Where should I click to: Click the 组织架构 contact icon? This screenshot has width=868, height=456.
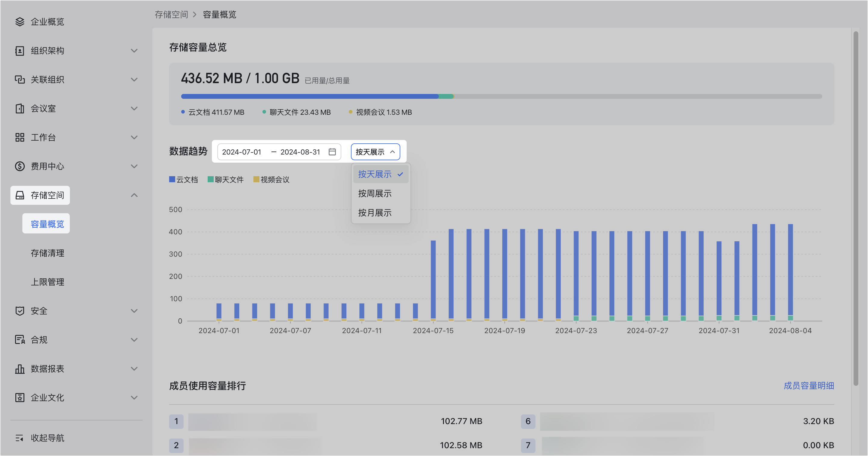tap(20, 51)
